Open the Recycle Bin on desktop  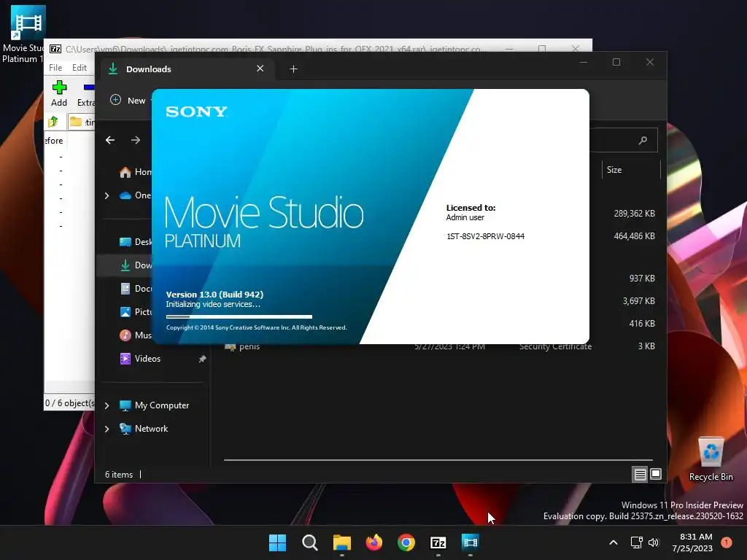711,459
